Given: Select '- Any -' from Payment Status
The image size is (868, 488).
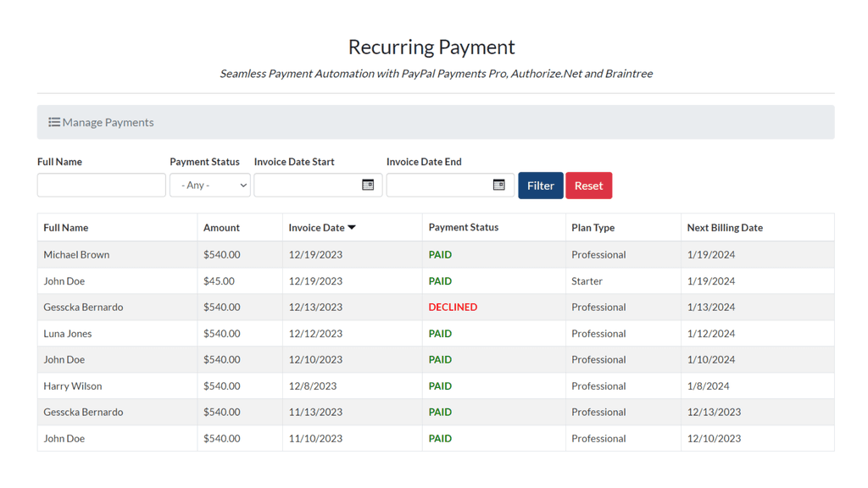Looking at the screenshot, I should point(209,185).
